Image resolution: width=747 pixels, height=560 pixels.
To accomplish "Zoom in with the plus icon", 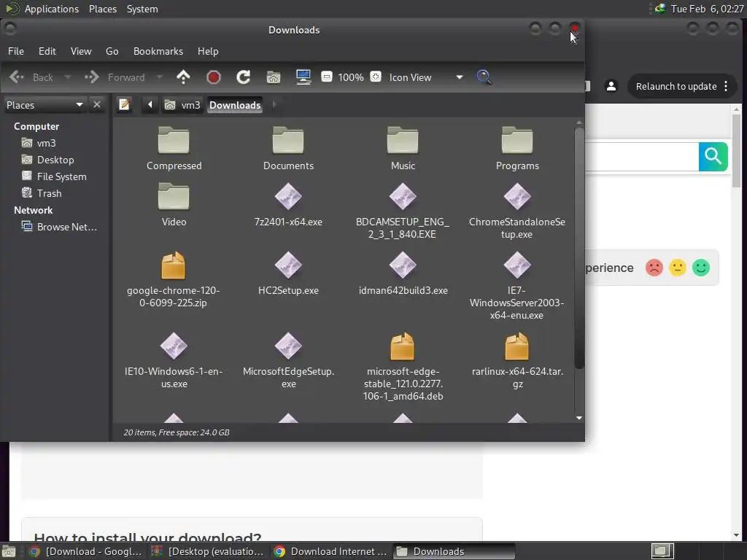I will click(x=376, y=77).
